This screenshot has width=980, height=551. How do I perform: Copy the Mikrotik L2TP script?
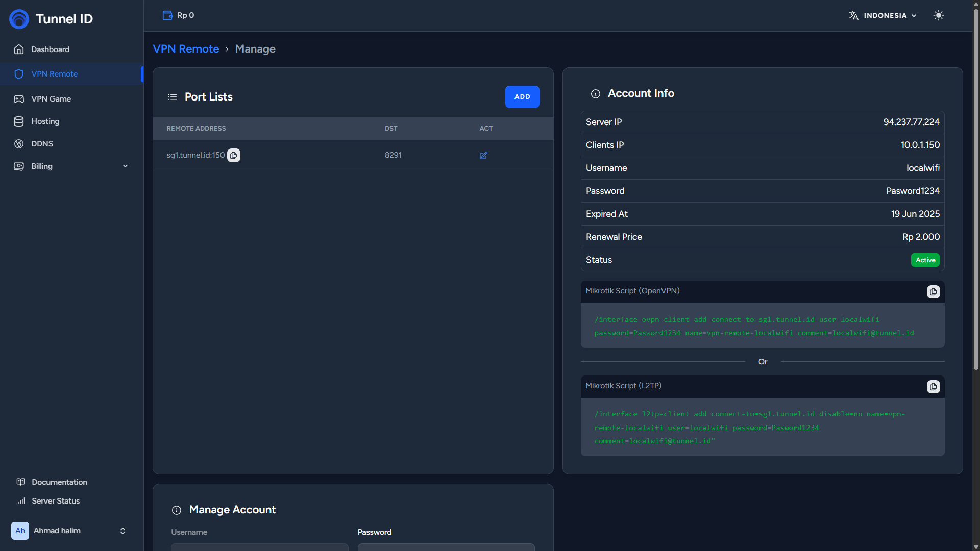[x=933, y=387]
